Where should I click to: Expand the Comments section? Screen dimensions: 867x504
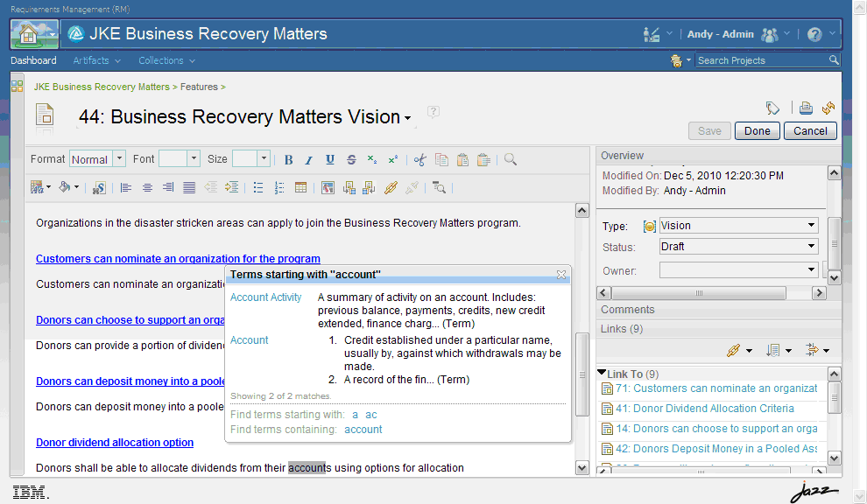pyautogui.click(x=628, y=310)
